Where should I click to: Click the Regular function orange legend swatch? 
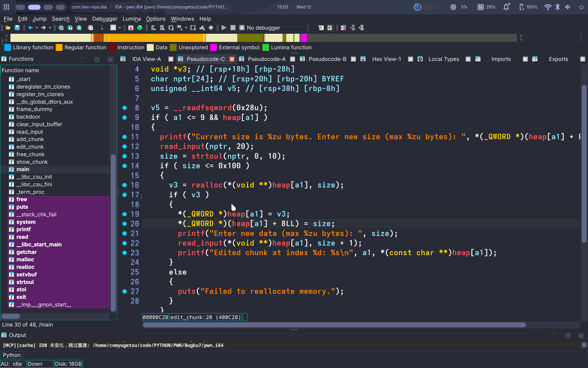[59, 47]
